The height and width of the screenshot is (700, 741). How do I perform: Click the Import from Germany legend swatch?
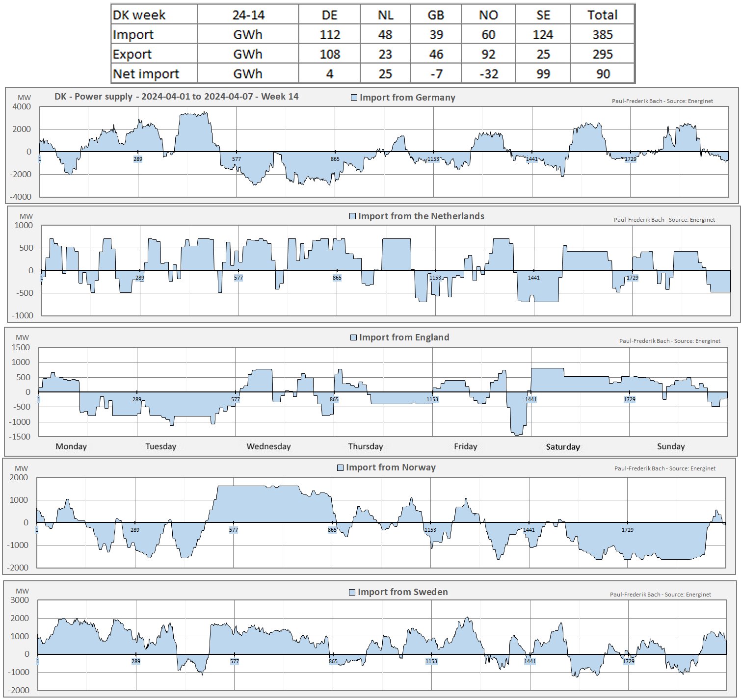(354, 98)
